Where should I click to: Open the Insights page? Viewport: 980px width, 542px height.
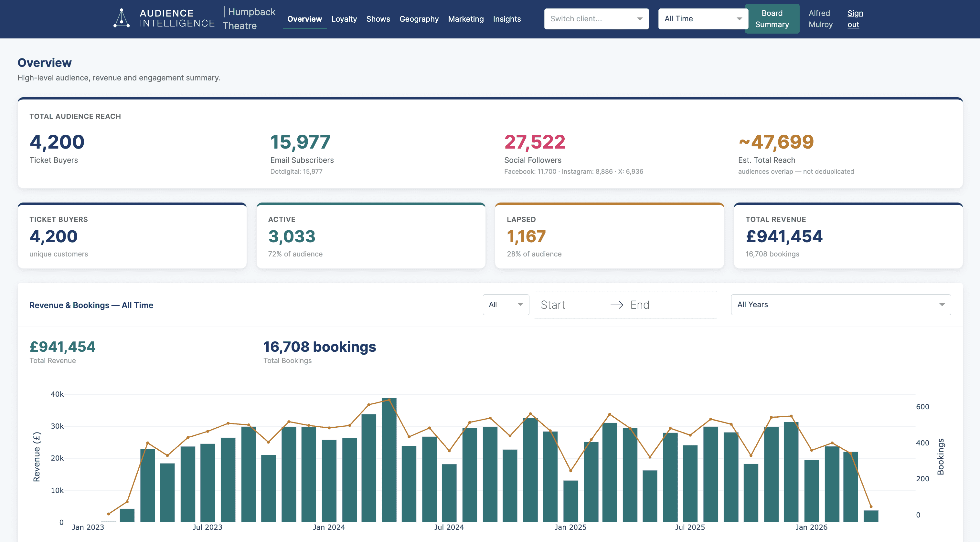[x=507, y=19]
